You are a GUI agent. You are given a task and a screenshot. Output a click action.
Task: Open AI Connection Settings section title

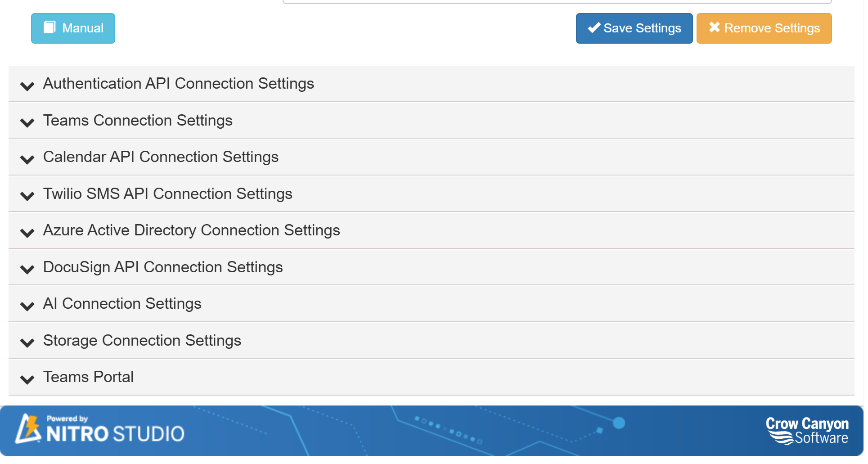(x=122, y=304)
